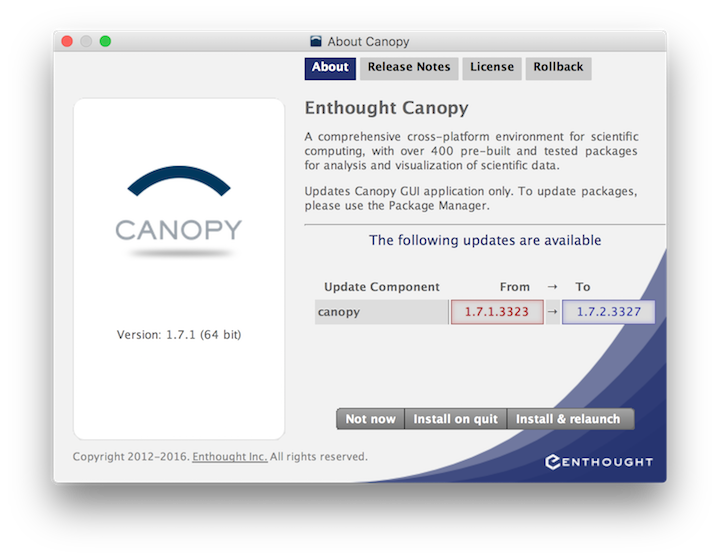Click the Enthought Canopy heading

pyautogui.click(x=386, y=108)
